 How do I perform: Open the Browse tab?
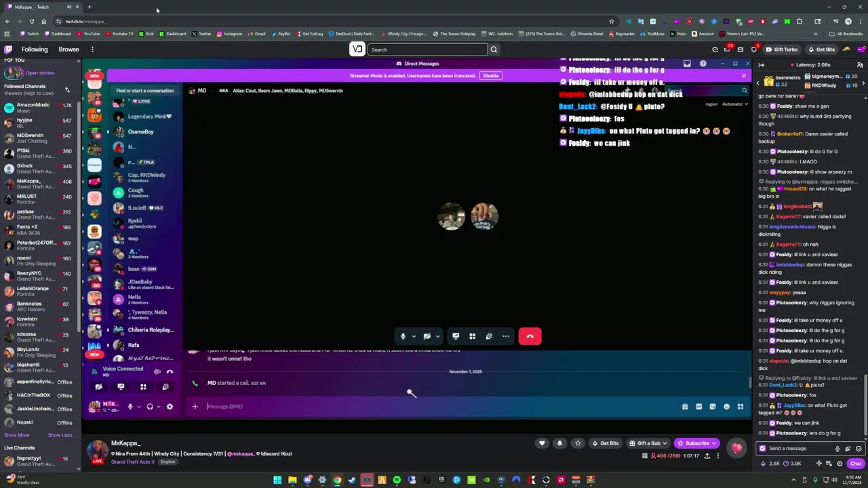[x=68, y=49]
